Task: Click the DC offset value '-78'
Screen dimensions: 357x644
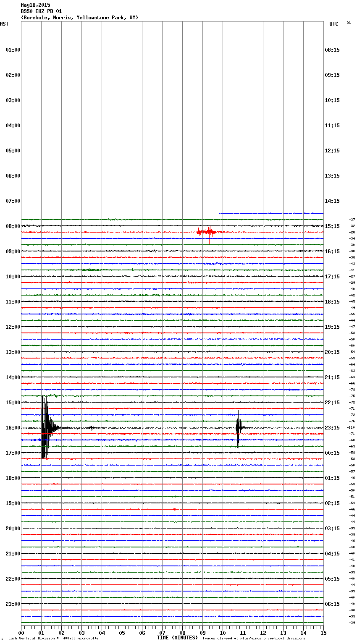Action: [352, 390]
